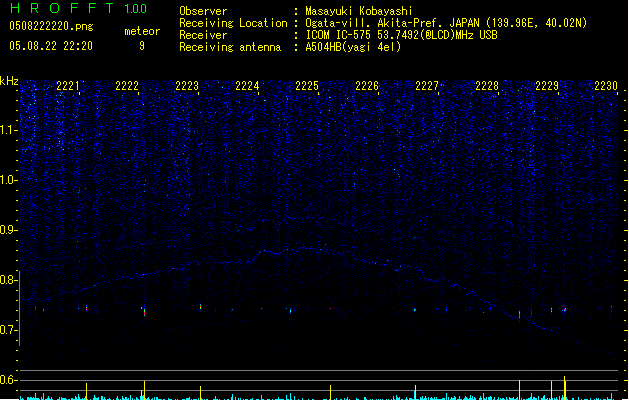Screen dimensions: 629x400
Task: Click the A504HB antenna description
Action: (x=353, y=47)
